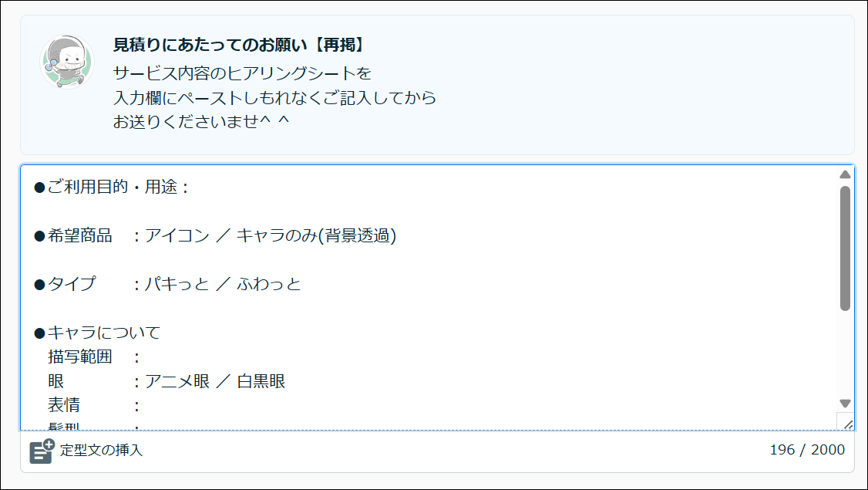Click the textarea resize grip handle

846,422
